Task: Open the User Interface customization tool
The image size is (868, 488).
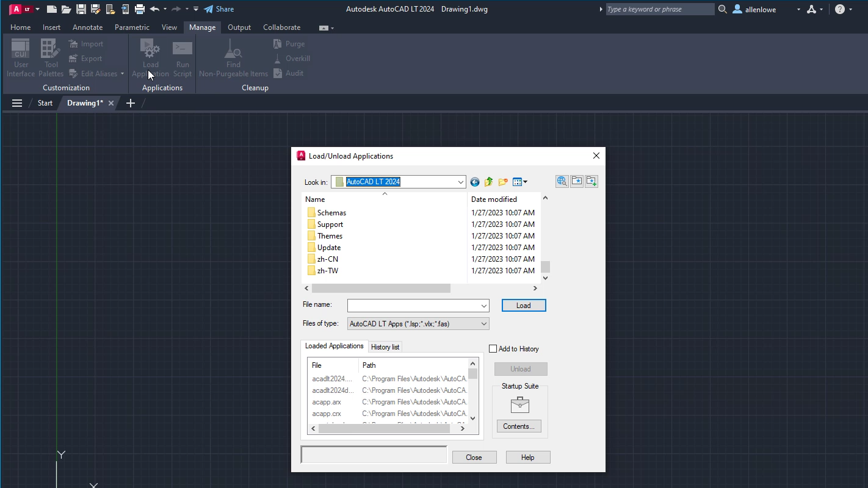Action: (x=20, y=57)
